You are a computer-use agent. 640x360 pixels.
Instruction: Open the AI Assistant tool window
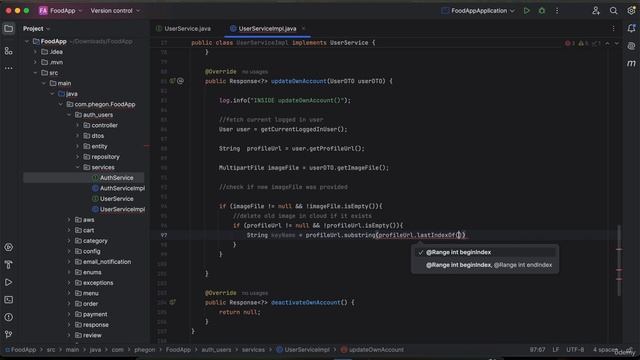coord(631,46)
